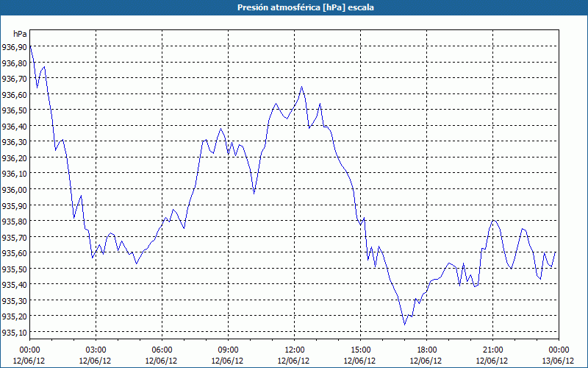Select the 'hPa' unit label on the axis
This screenshot has height=368, width=588.
coord(20,34)
